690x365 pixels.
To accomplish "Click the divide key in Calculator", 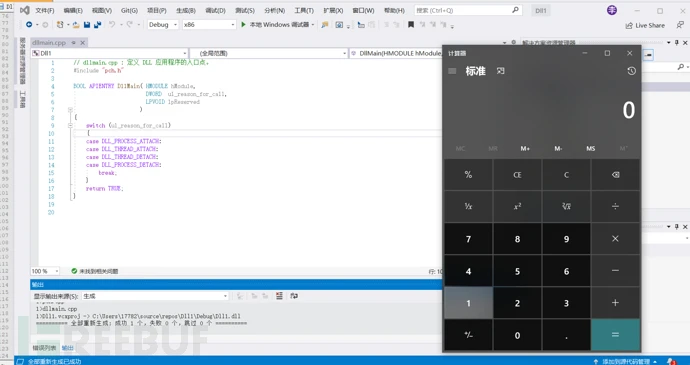I will pos(616,206).
